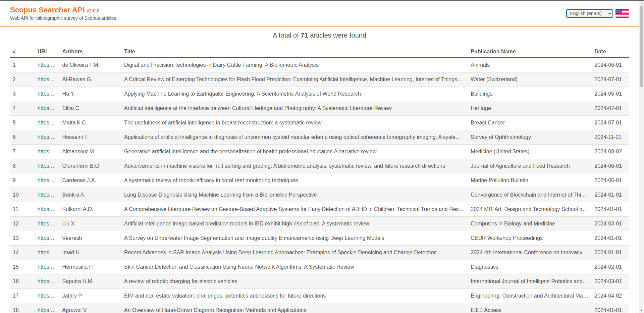Open the URL link for Hu Y.
Image resolution: width=644 pixels, height=313 pixels.
point(47,94)
